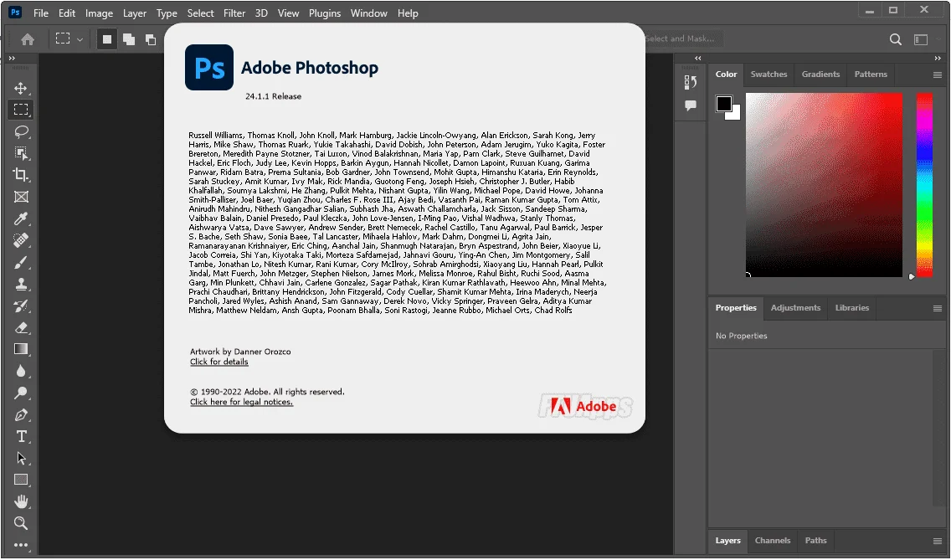Open the Help menu
This screenshot has height=560, width=951.
point(408,13)
